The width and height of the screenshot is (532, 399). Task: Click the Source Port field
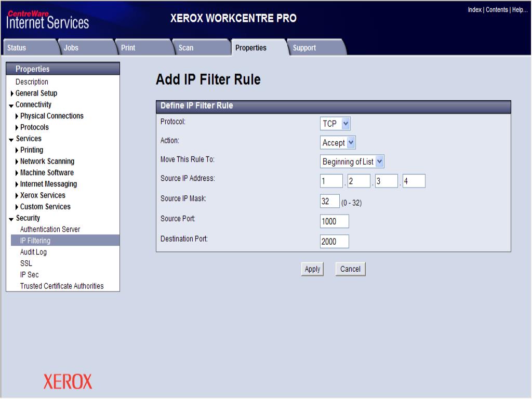tap(335, 221)
